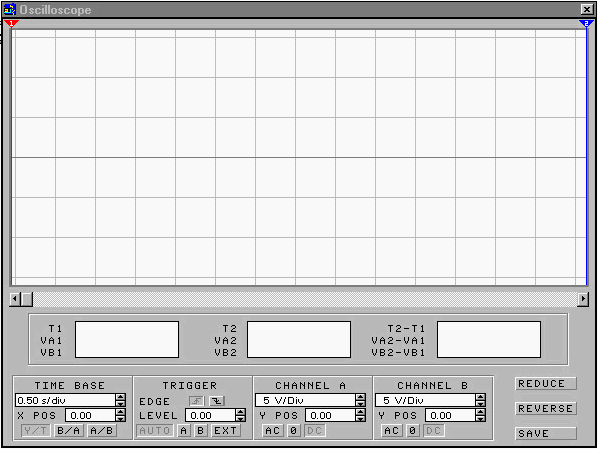Click the Channel A Y POS field

tap(330, 415)
